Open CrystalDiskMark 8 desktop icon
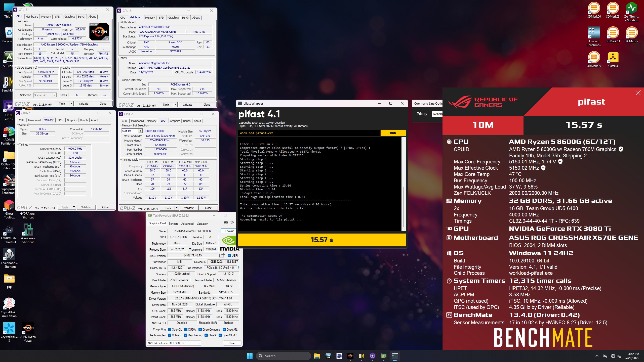644x362 pixels. coord(9,332)
